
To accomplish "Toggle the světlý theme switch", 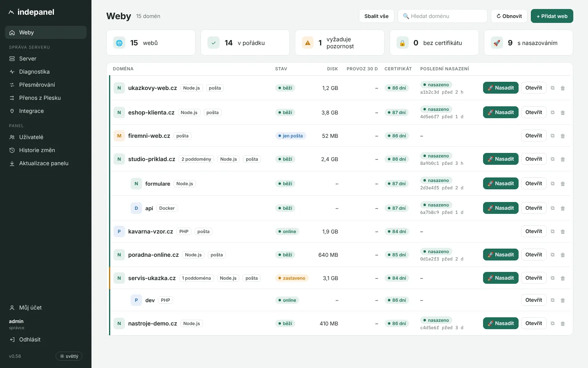I will (69, 356).
